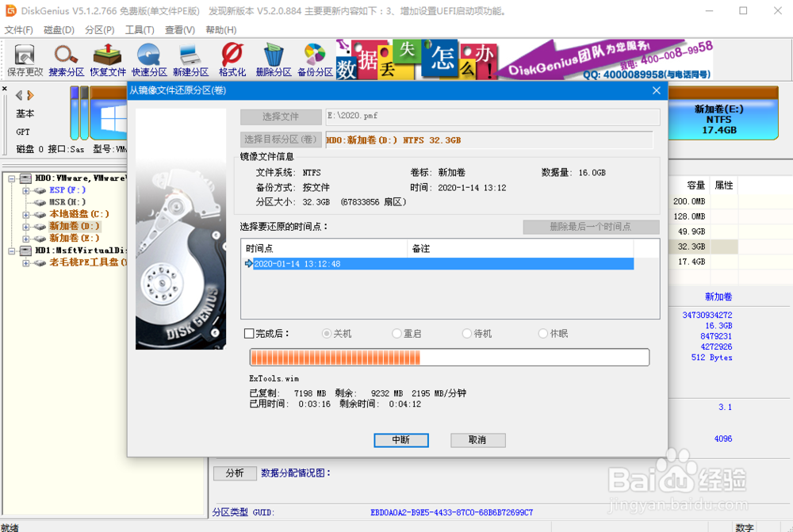Click the 备注 column header
The width and height of the screenshot is (793, 532).
click(520, 248)
